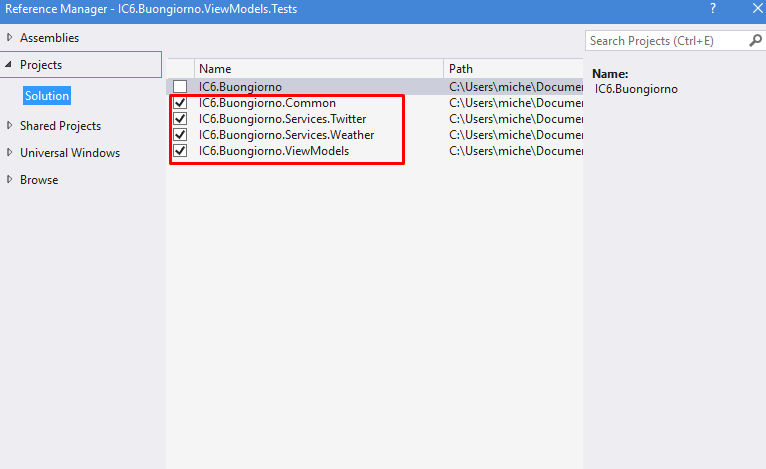Expand the Universal Windows section
The width and height of the screenshot is (766, 469).
(x=10, y=153)
